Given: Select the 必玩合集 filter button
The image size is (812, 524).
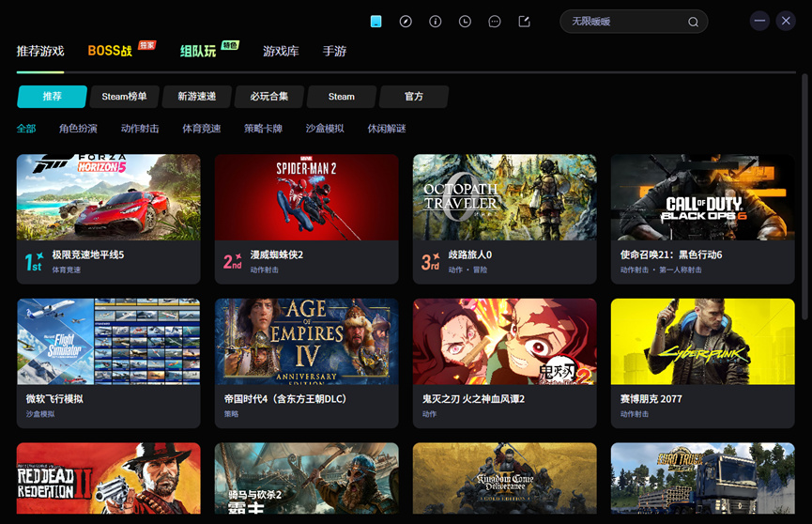Looking at the screenshot, I should pos(269,97).
